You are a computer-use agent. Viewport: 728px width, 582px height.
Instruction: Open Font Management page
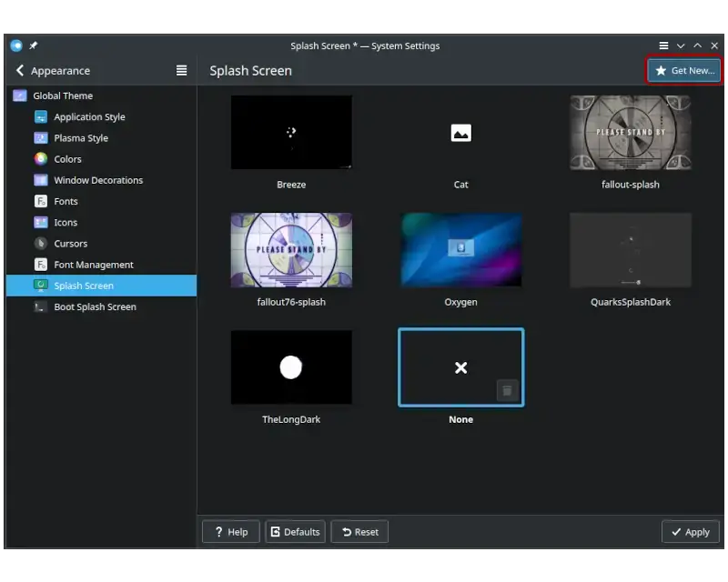(x=93, y=265)
